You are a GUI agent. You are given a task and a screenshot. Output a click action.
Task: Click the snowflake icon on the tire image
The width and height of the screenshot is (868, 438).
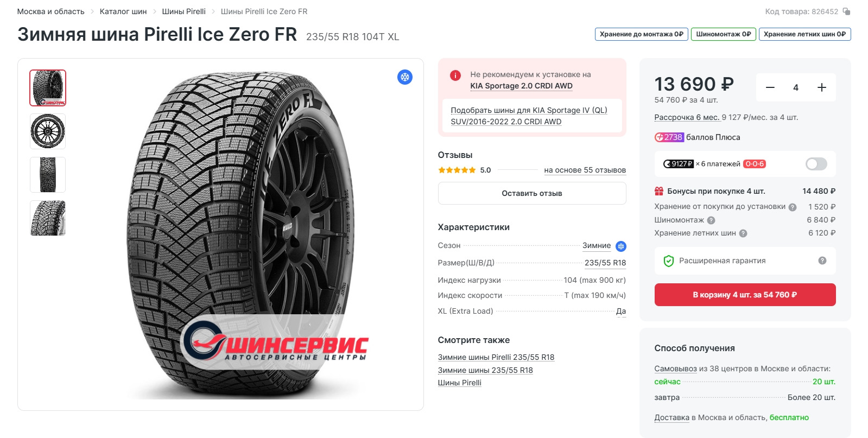405,77
